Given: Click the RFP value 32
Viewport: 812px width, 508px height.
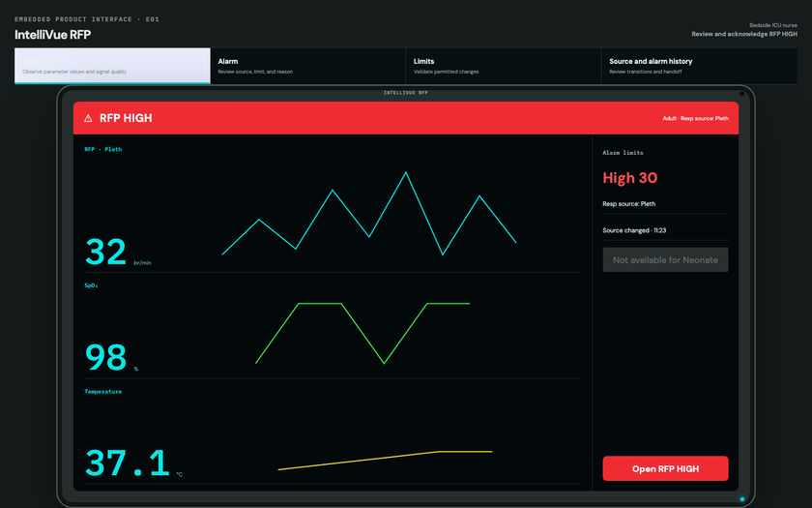Looking at the screenshot, I should (x=105, y=252).
